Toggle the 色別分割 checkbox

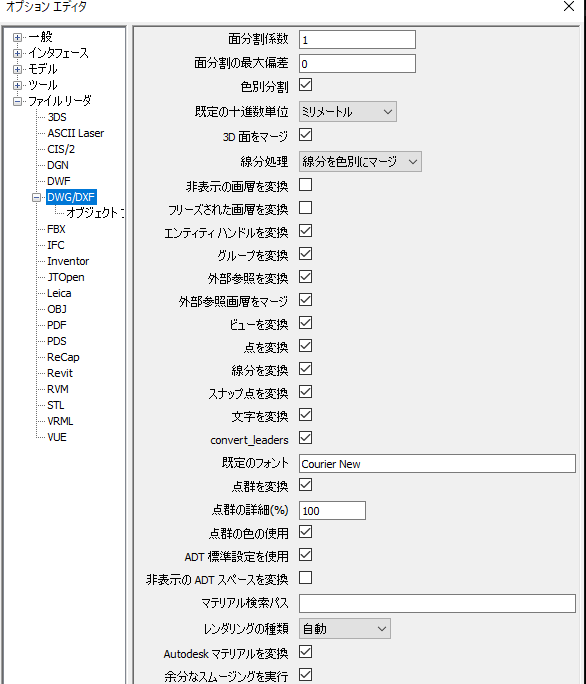click(x=305, y=85)
